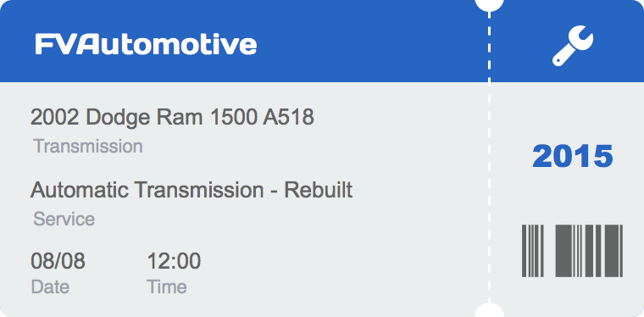This screenshot has width=644, height=317.
Task: Click the wide bars of the barcode
Action: coord(589,251)
